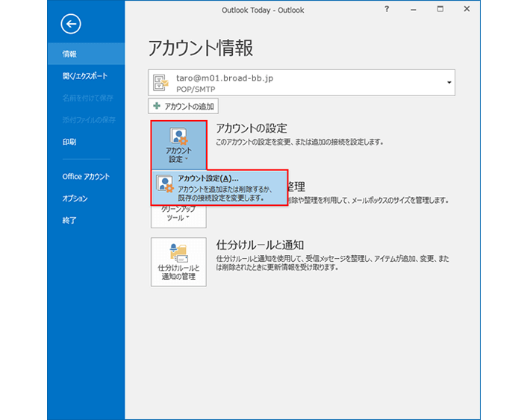Open オプション in the sidebar
The width and height of the screenshot is (530, 420).
75,198
